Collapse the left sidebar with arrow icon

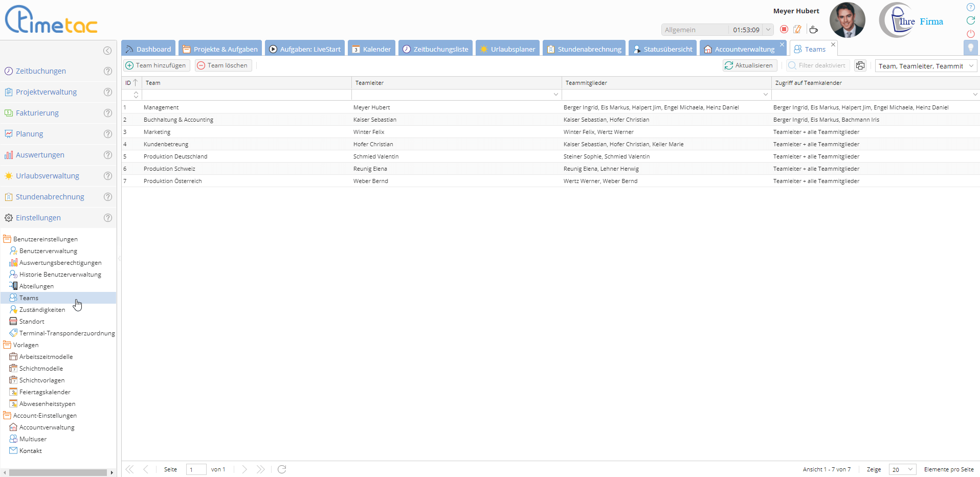(x=107, y=51)
